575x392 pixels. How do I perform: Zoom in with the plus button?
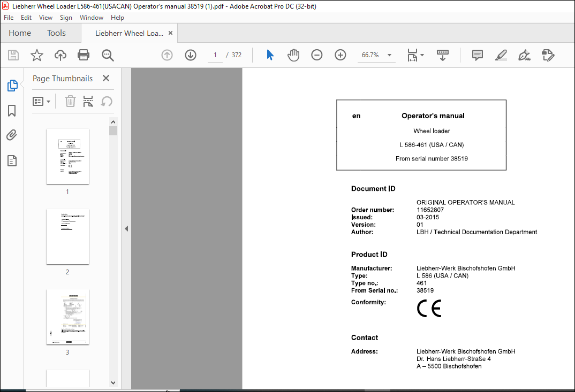click(341, 55)
